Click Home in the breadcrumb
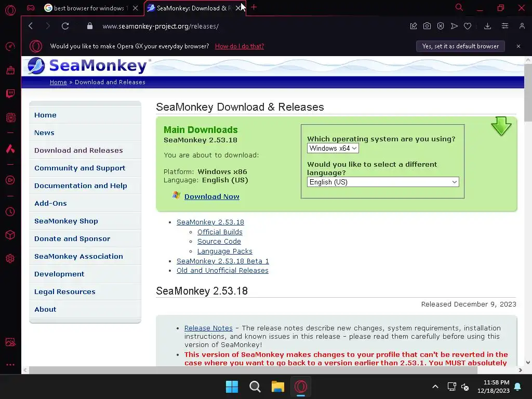 click(58, 82)
